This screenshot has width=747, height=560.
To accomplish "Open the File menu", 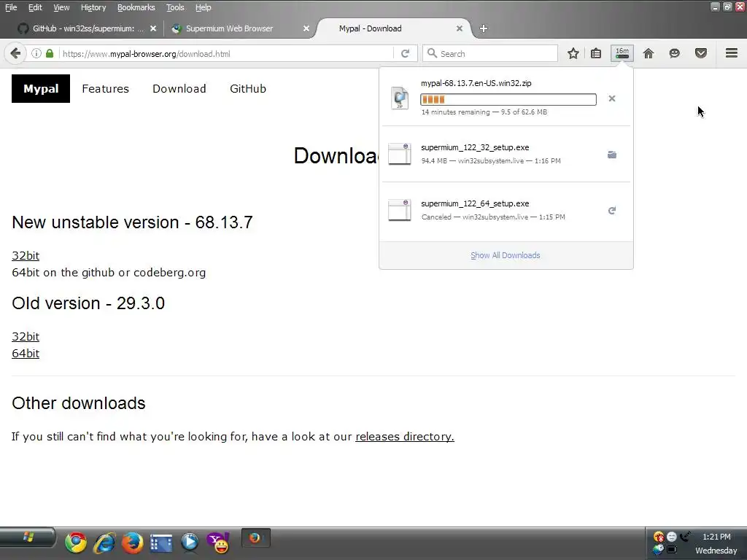I will click(11, 7).
